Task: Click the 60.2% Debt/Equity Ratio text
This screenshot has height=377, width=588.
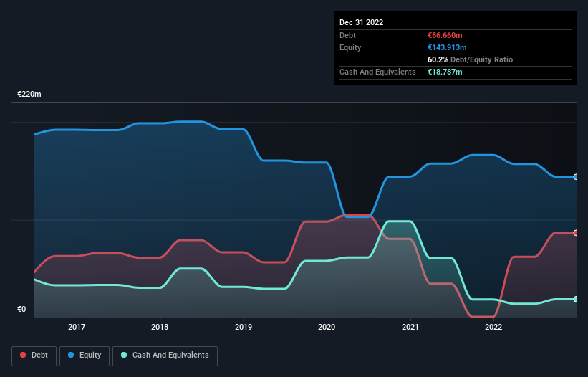Action: click(471, 59)
